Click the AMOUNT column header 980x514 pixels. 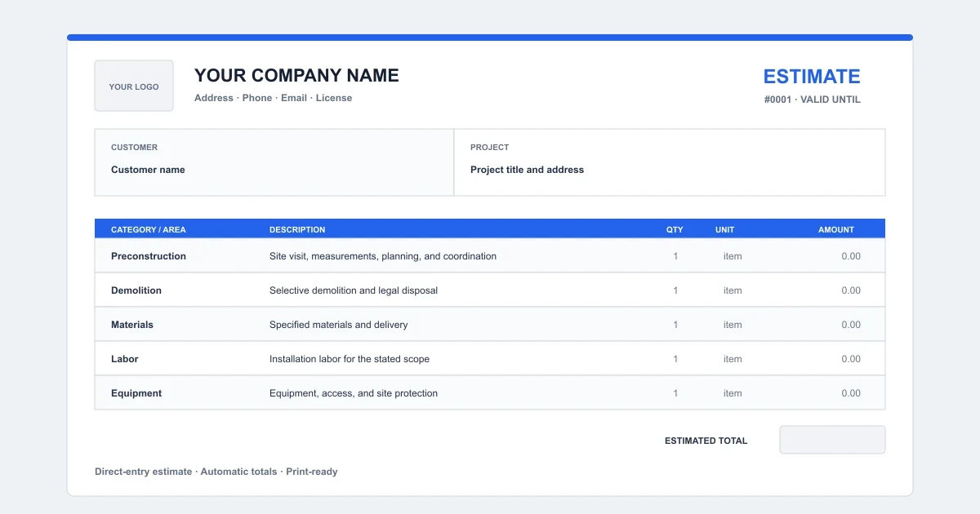coord(836,230)
